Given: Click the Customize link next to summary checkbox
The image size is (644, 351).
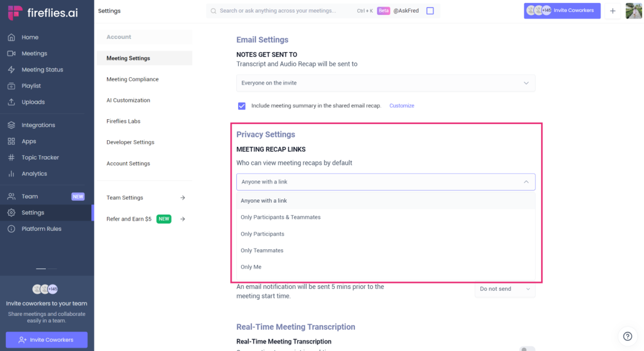Looking at the screenshot, I should click(x=402, y=106).
